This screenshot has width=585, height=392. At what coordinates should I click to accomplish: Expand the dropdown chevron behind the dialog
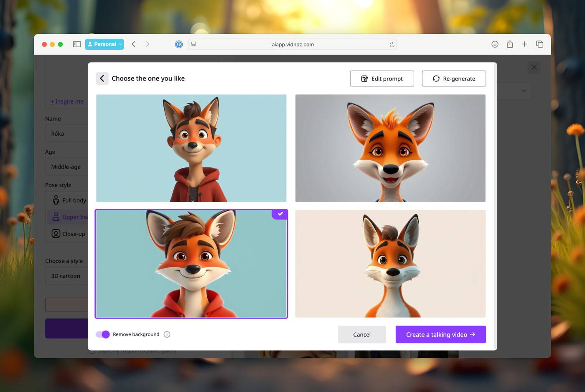point(524,91)
